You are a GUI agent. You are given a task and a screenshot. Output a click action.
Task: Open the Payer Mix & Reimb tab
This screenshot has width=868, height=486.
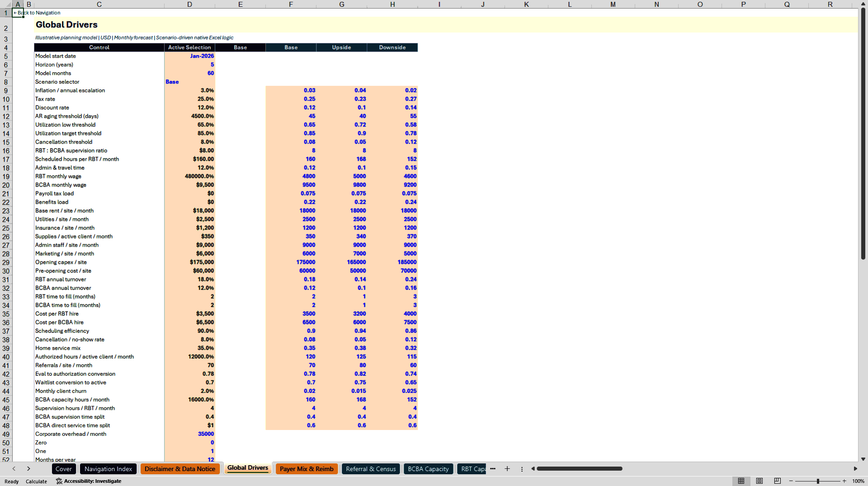click(x=307, y=469)
